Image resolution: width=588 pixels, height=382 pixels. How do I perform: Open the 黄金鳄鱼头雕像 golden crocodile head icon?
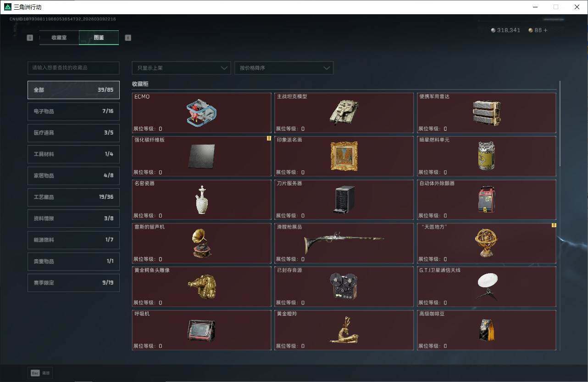201,286
